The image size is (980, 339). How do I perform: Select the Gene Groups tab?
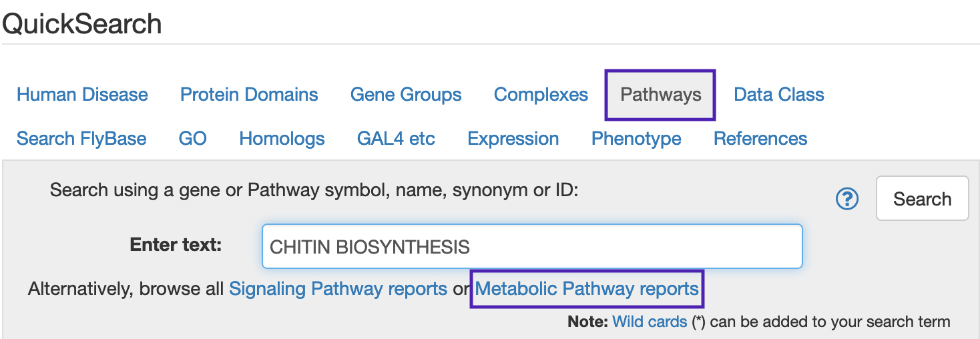pyautogui.click(x=406, y=95)
